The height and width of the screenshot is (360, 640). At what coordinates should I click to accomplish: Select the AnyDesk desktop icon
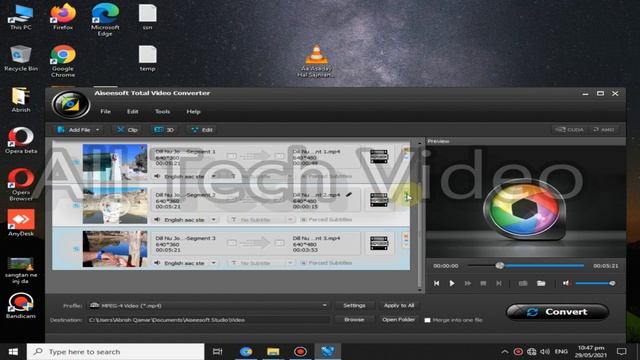(21, 223)
